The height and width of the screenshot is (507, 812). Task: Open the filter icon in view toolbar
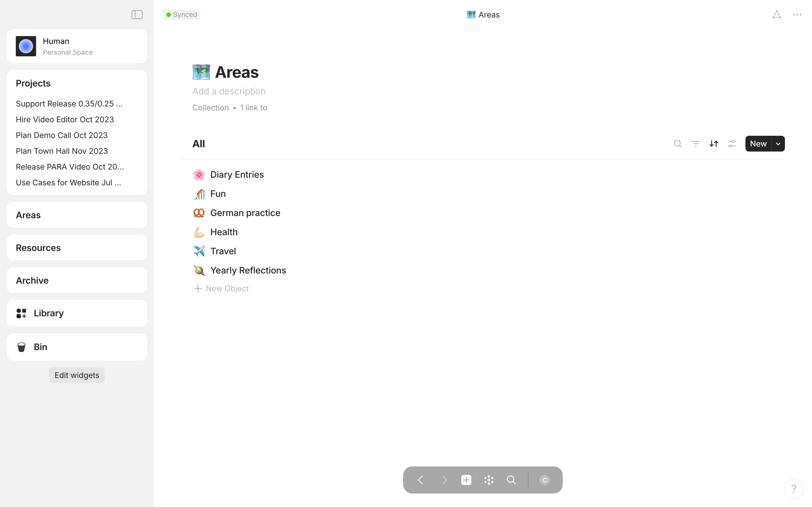pos(696,144)
